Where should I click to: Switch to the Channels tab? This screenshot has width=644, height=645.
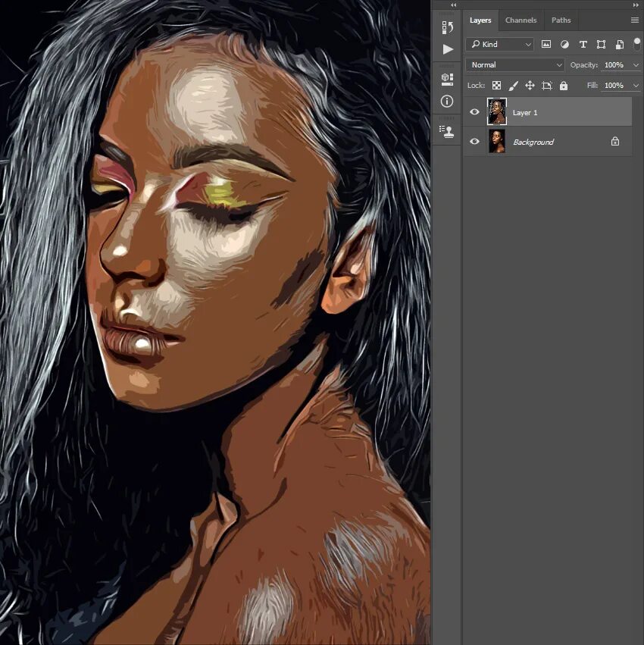point(521,20)
